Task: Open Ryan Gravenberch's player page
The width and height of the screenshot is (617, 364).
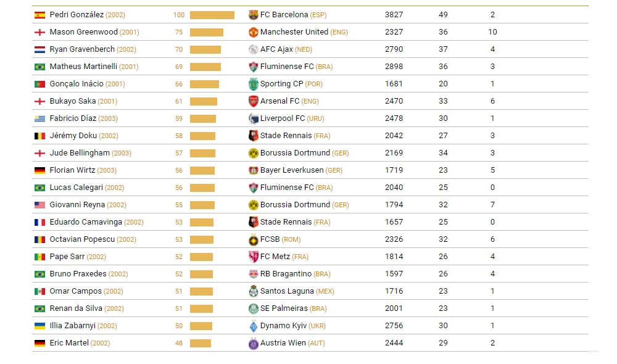Action: 83,49
